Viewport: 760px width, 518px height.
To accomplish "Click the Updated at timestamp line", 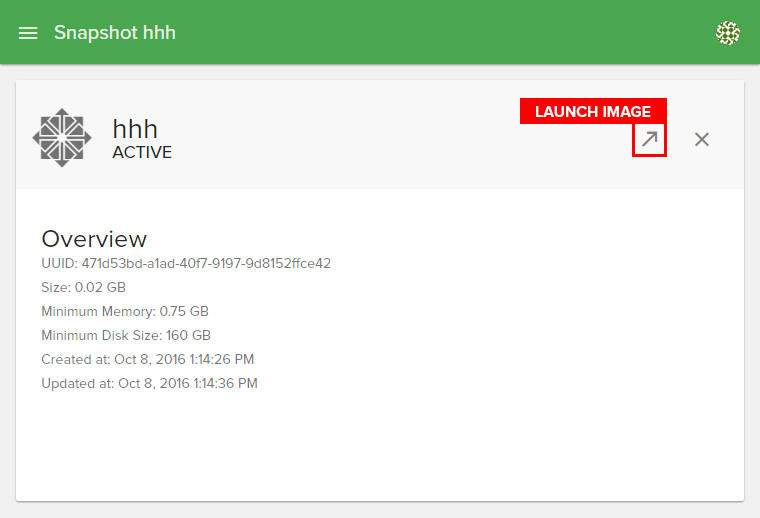I will pos(149,384).
